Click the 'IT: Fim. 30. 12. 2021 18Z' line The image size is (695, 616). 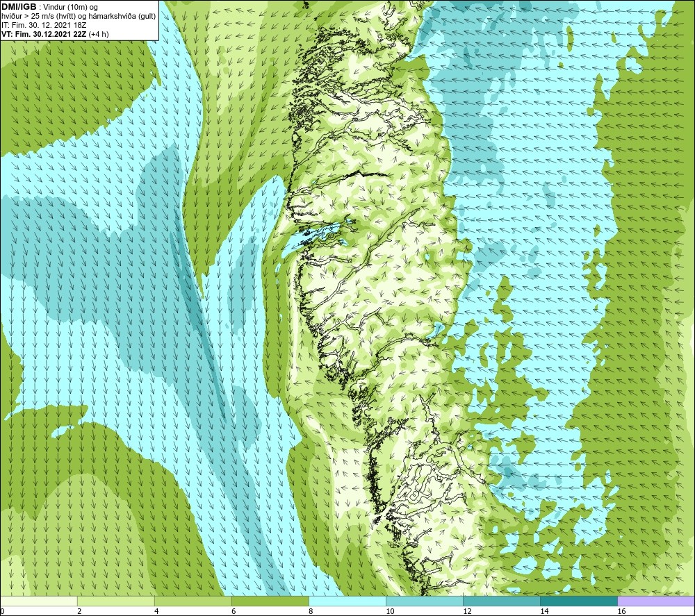tap(44, 25)
